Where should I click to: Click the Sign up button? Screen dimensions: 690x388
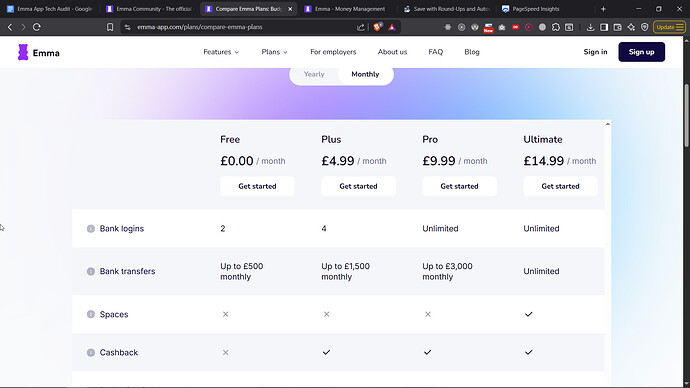coord(641,52)
